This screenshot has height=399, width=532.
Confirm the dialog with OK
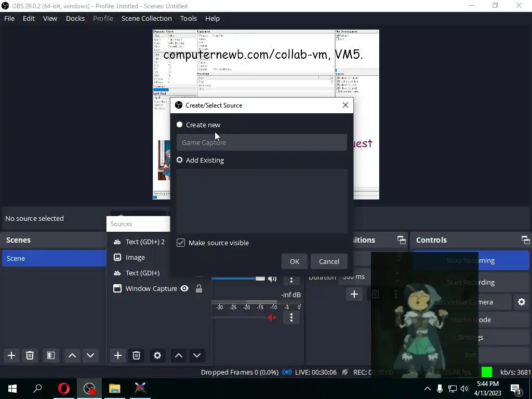coord(295,261)
